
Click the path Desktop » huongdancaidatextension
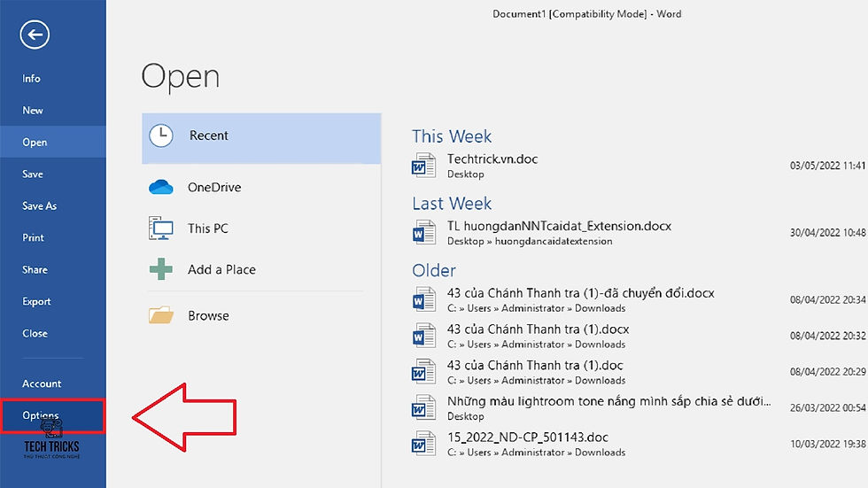(530, 241)
